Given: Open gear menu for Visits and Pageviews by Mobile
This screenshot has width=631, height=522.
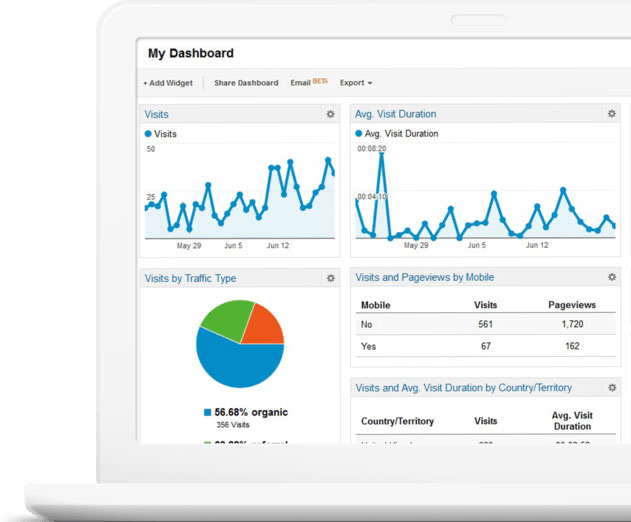Looking at the screenshot, I should click(612, 277).
